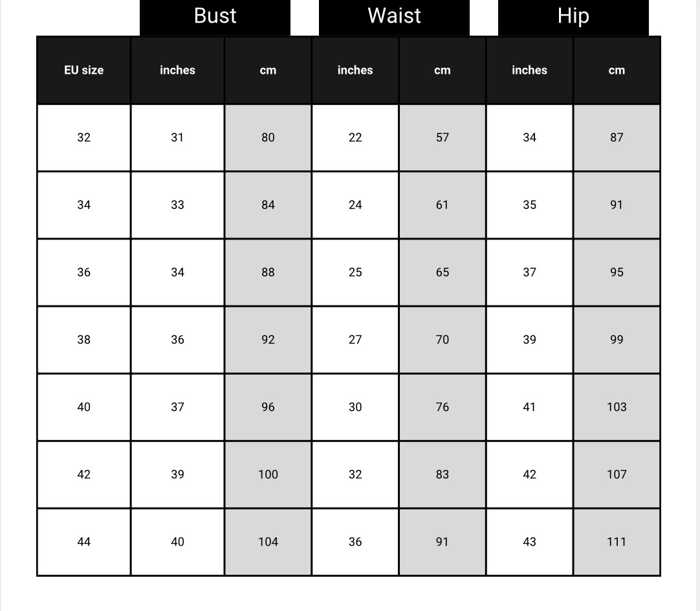Click the inches header under Hip
This screenshot has width=700, height=611.
[529, 70]
